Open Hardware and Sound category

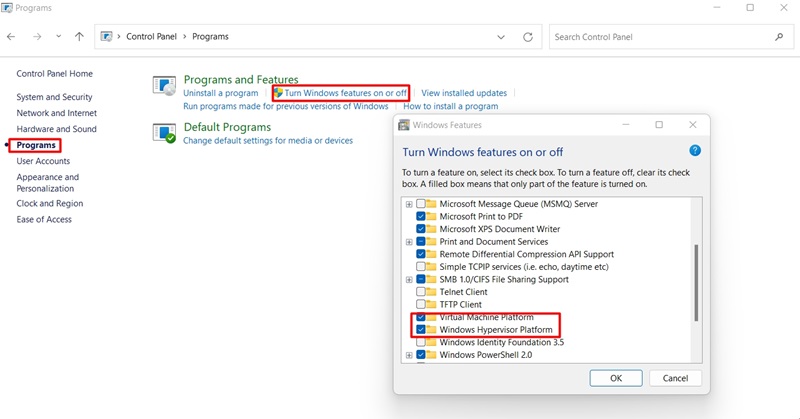pos(56,129)
